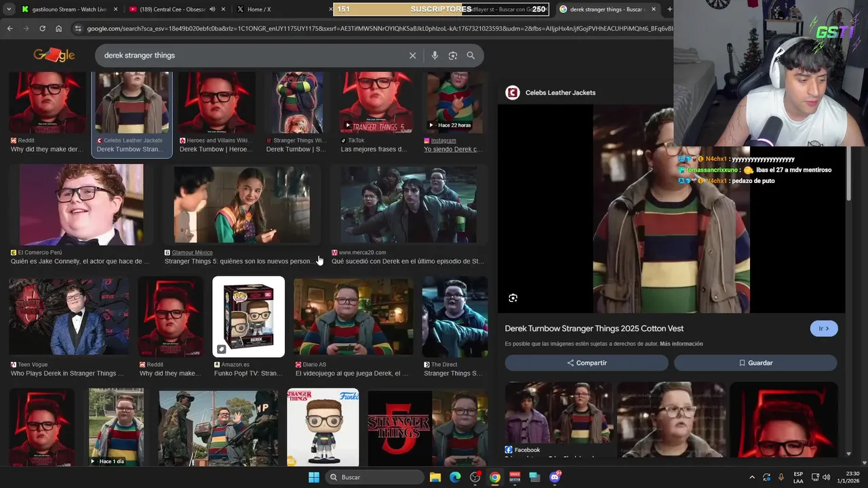This screenshot has height=488, width=868.
Task: Click the Ir button to visit page
Action: [x=824, y=329]
